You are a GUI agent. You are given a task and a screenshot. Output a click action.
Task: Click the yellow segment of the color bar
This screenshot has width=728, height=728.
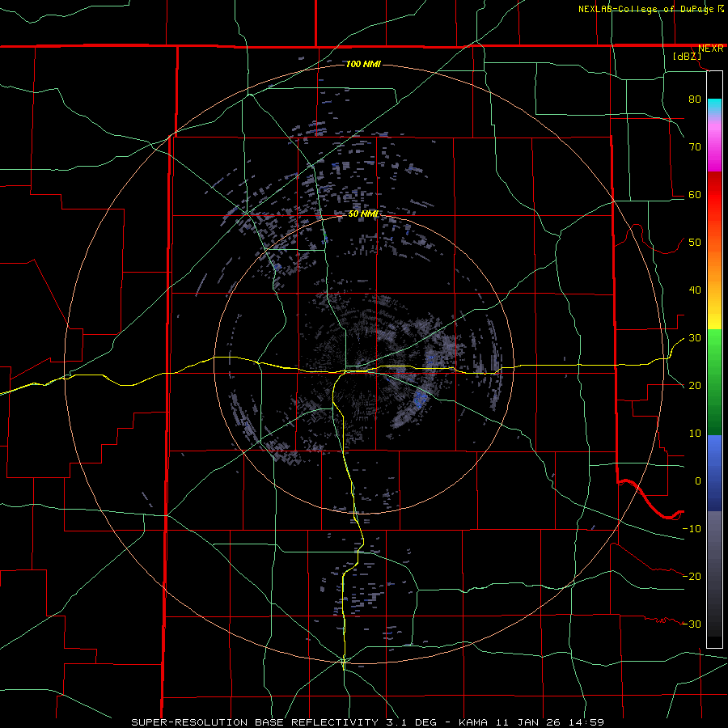click(x=714, y=318)
